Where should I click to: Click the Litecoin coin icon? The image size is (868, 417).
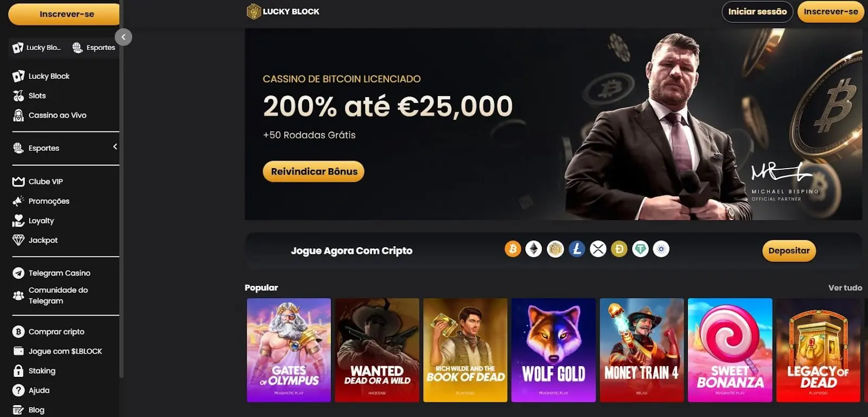click(577, 249)
